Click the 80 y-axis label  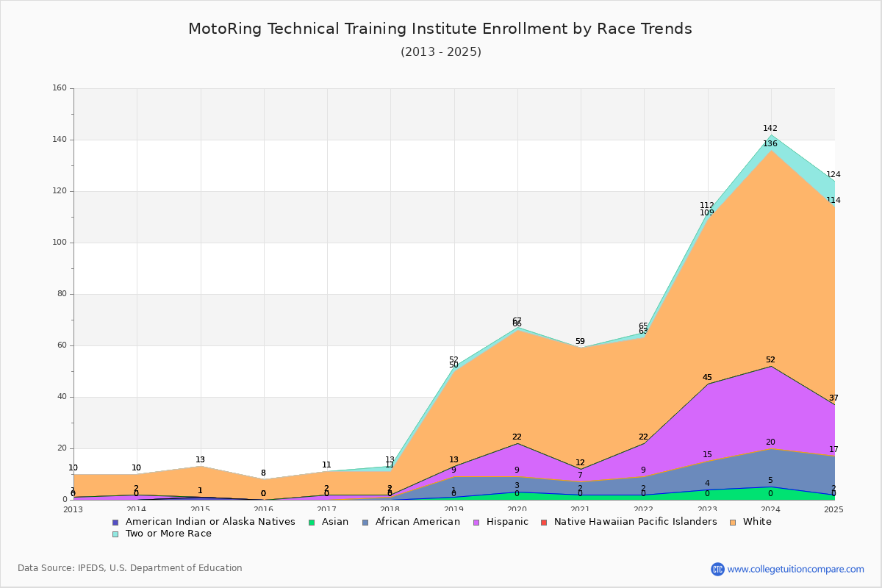(x=62, y=294)
